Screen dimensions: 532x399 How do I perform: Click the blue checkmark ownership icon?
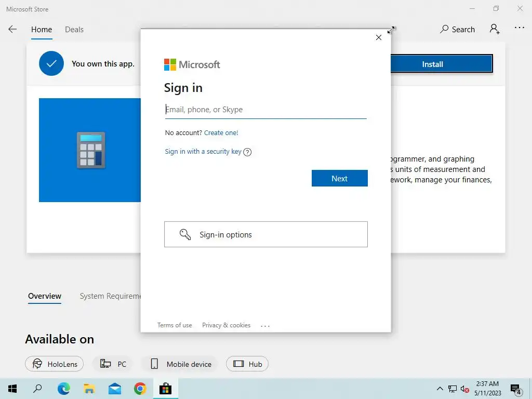click(x=51, y=63)
